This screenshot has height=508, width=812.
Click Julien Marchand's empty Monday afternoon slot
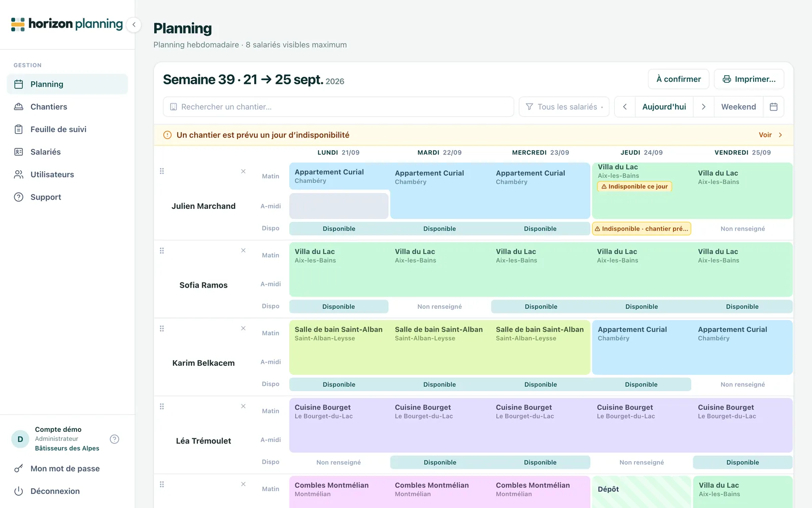pos(339,206)
